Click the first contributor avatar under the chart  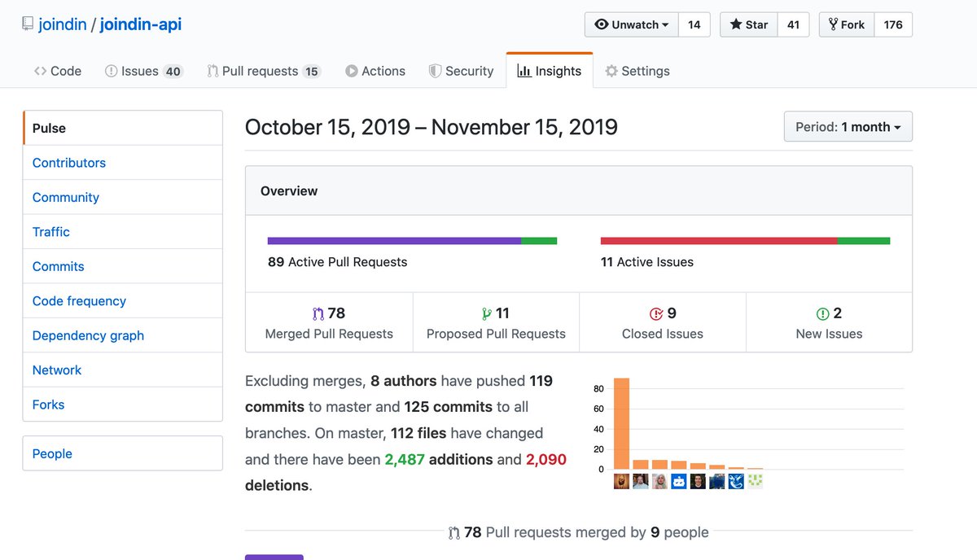(621, 481)
